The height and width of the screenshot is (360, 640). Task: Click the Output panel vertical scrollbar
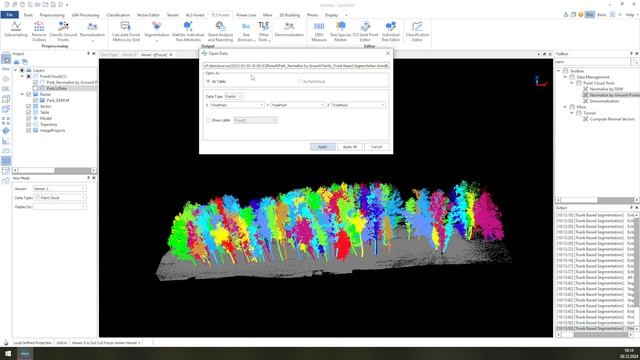point(637,271)
